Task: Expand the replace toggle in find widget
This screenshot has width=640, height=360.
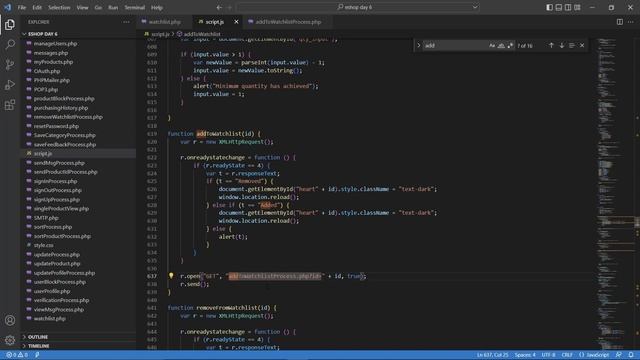Action: pyautogui.click(x=418, y=45)
